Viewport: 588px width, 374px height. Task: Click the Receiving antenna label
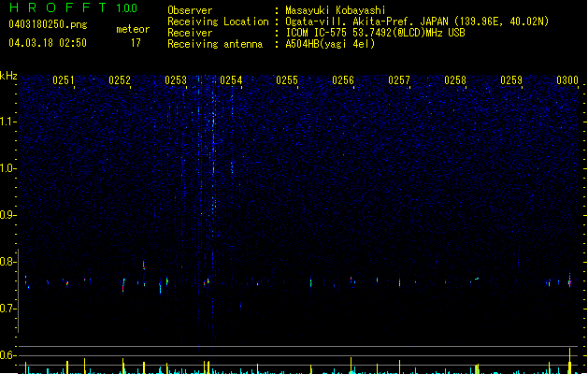click(215, 44)
